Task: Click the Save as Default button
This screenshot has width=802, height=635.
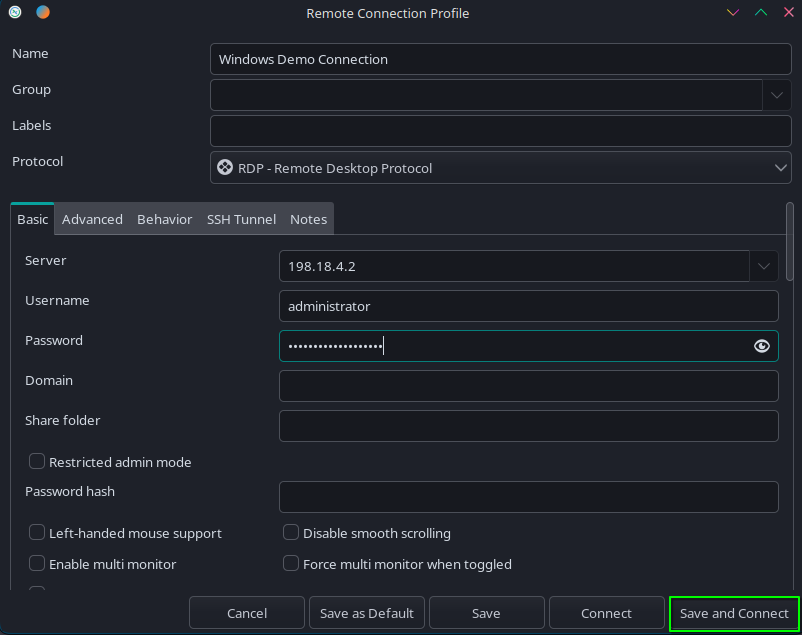Action: [367, 613]
